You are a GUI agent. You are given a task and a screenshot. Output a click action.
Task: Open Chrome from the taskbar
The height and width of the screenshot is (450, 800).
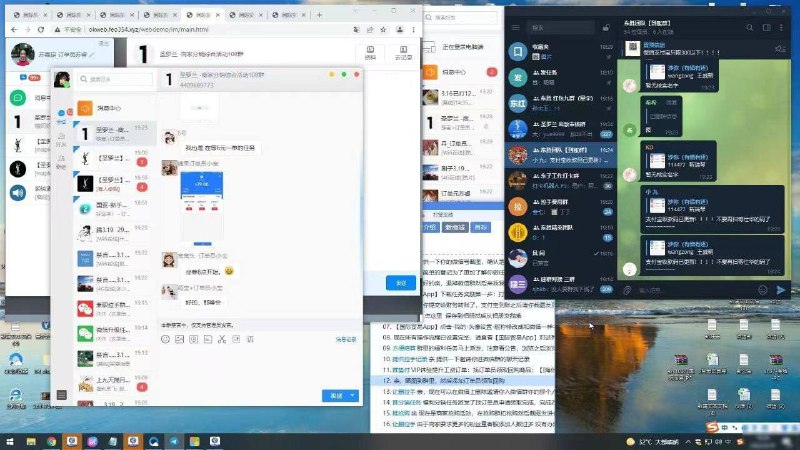(52, 441)
